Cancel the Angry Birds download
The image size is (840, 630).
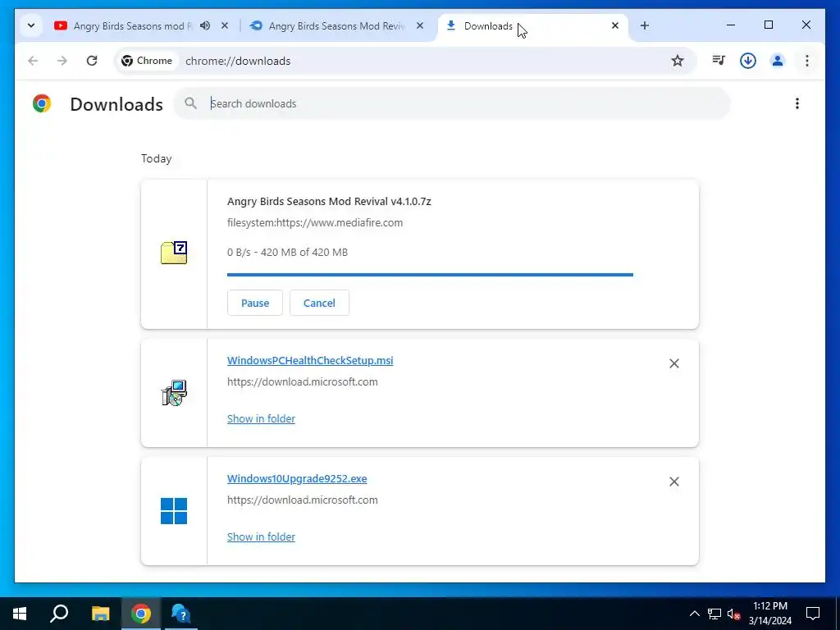click(319, 303)
